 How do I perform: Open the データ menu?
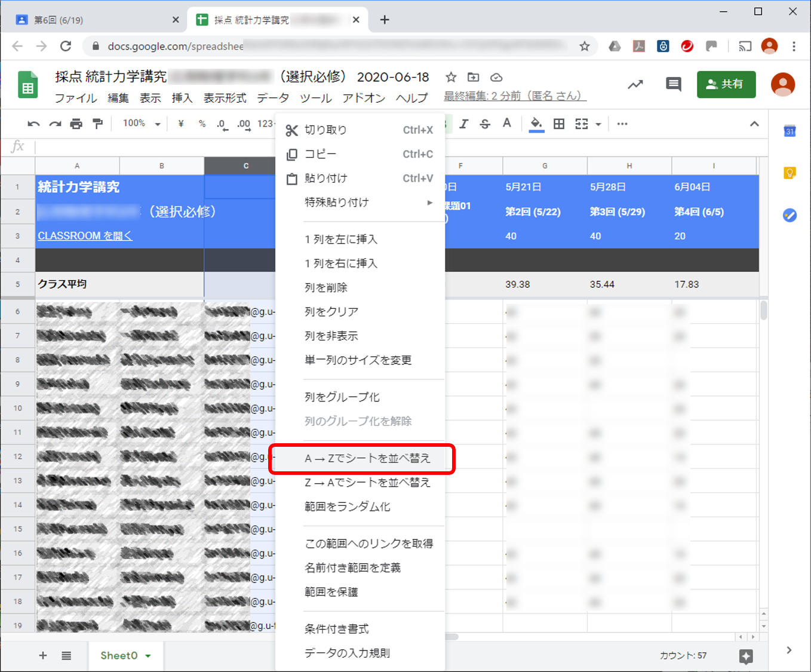pos(273,98)
